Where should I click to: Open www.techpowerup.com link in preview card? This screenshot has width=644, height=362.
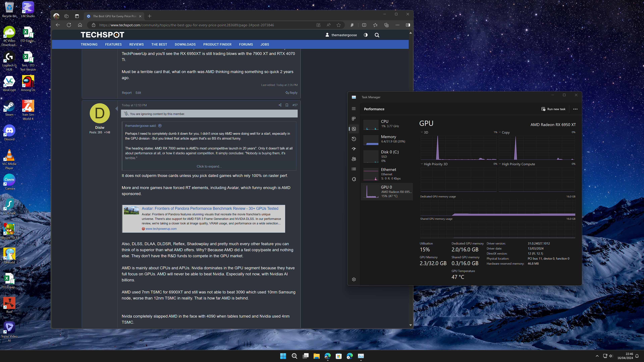click(x=161, y=229)
